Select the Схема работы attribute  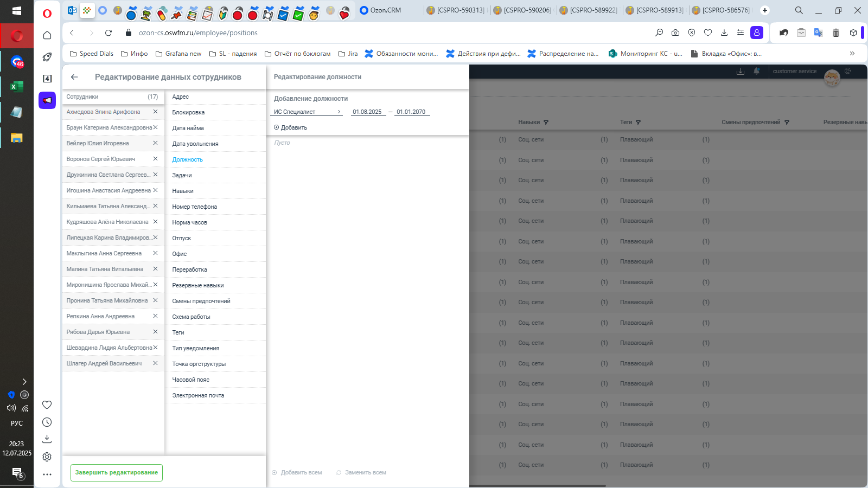215,317
